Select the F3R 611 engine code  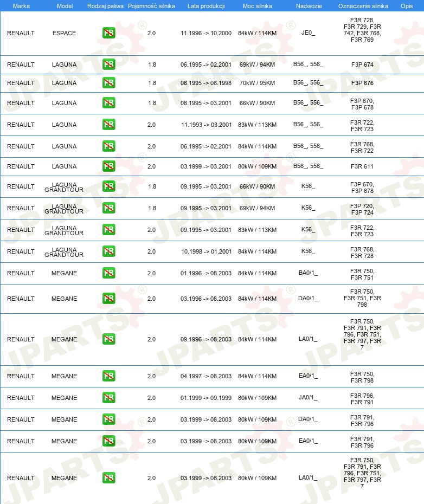coord(362,166)
